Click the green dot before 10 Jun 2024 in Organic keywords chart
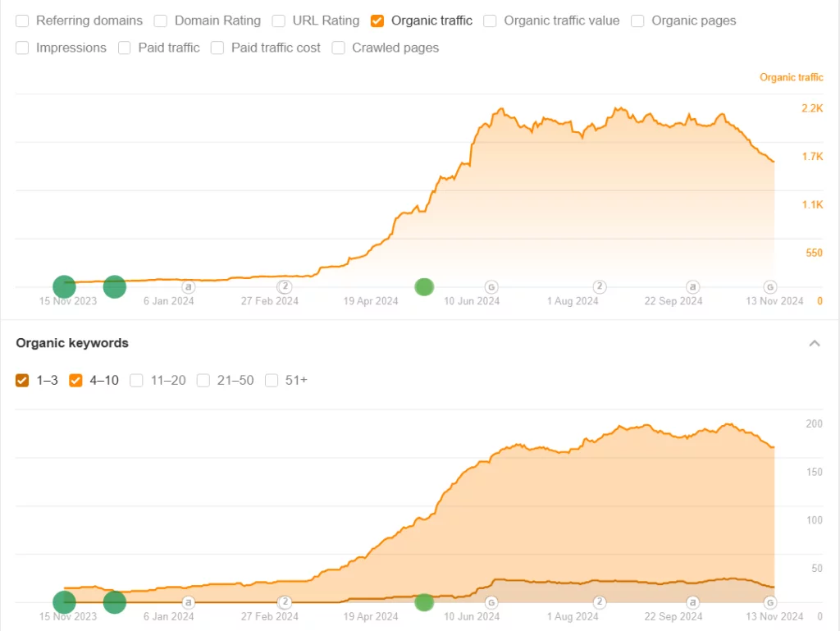Screen dimensions: 840x631 point(424,602)
